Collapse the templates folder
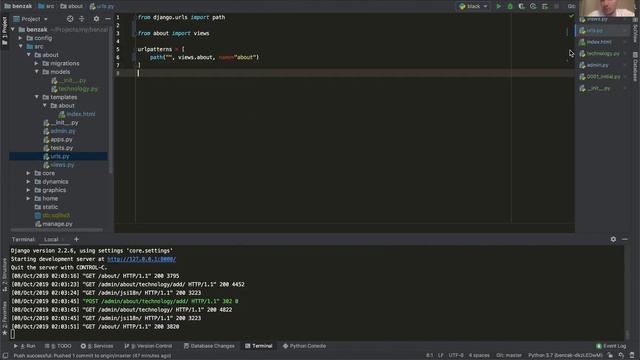The width and height of the screenshot is (640, 360). (x=36, y=97)
